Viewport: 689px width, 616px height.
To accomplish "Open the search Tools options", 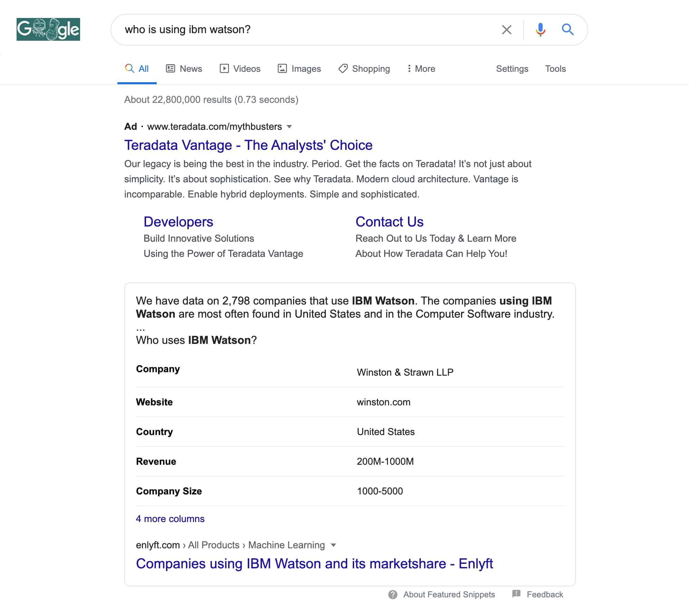I will tap(555, 69).
